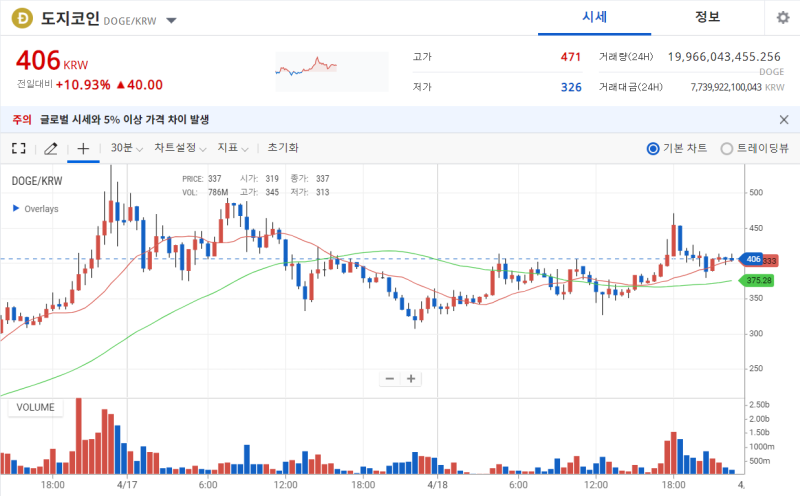Expand the Overlays triangle
The width and height of the screenshot is (800, 496).
pyautogui.click(x=16, y=208)
